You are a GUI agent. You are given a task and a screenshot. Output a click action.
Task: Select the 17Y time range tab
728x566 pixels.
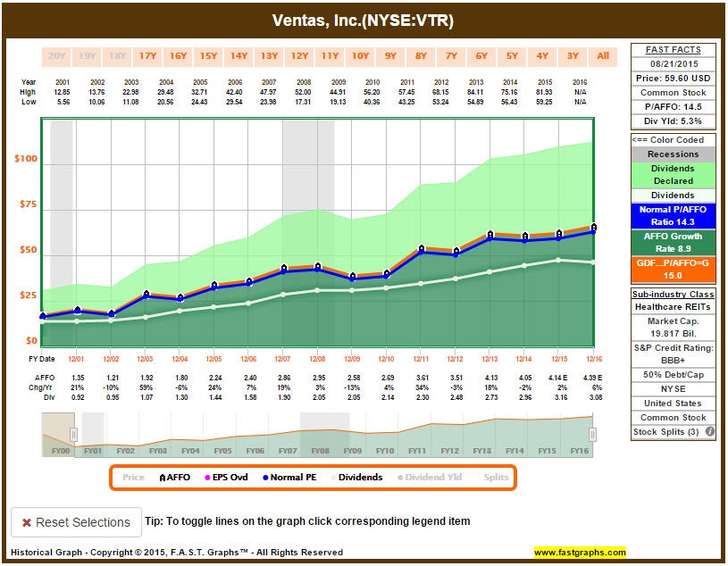click(147, 56)
